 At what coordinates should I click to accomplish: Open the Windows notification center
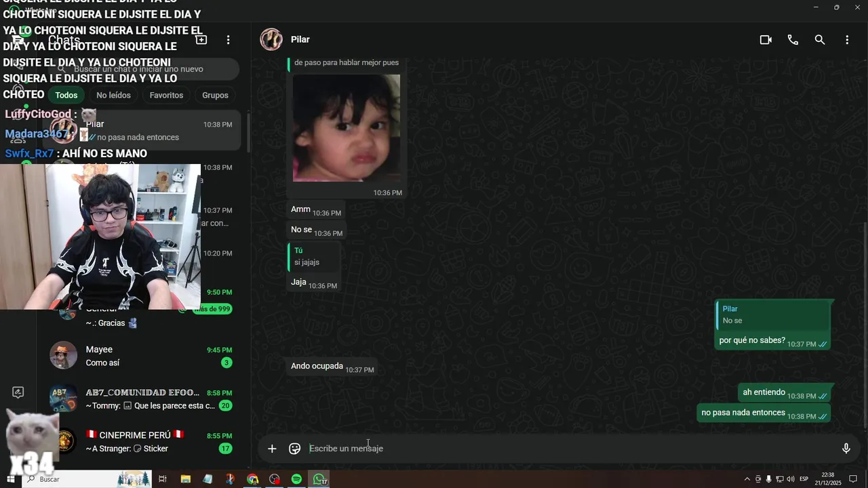853,479
